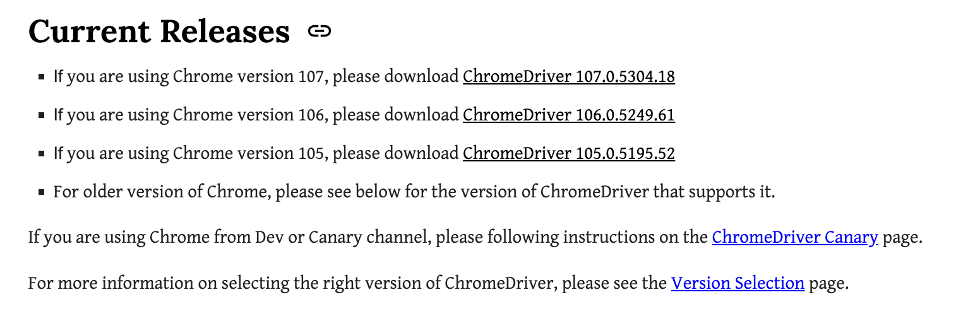The height and width of the screenshot is (314, 980).
Task: Click the bullet marker for the version 105 line
Action: tap(41, 153)
